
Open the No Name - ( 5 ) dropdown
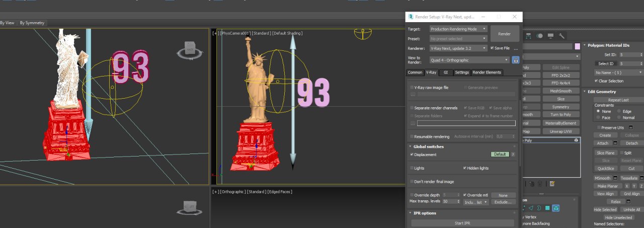[x=618, y=72]
